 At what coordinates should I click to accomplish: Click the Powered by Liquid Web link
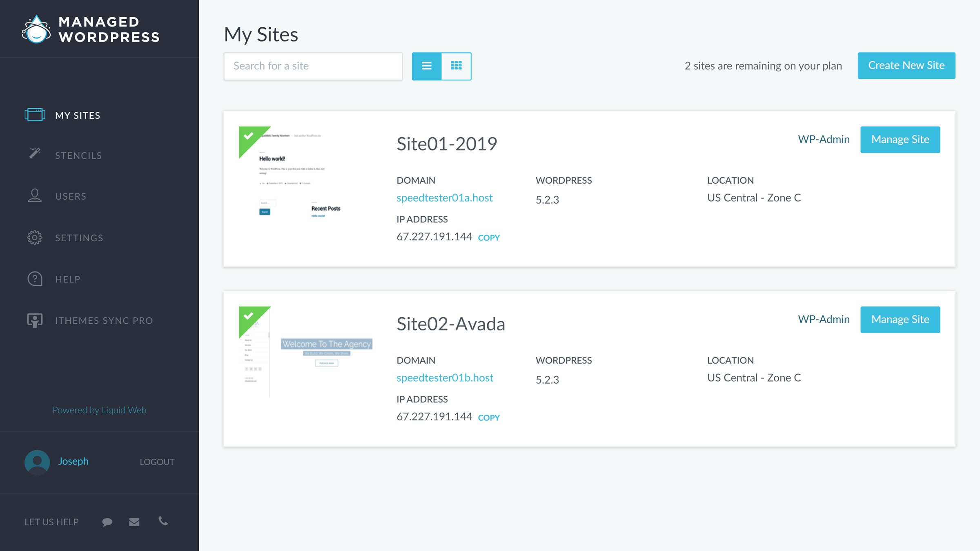[x=99, y=410]
